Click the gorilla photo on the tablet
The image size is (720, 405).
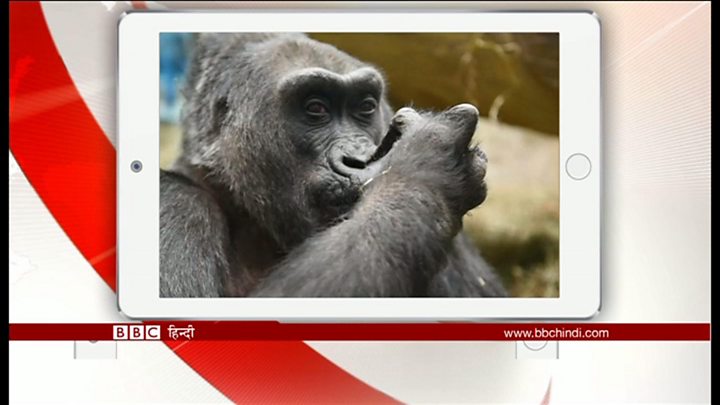[359, 165]
